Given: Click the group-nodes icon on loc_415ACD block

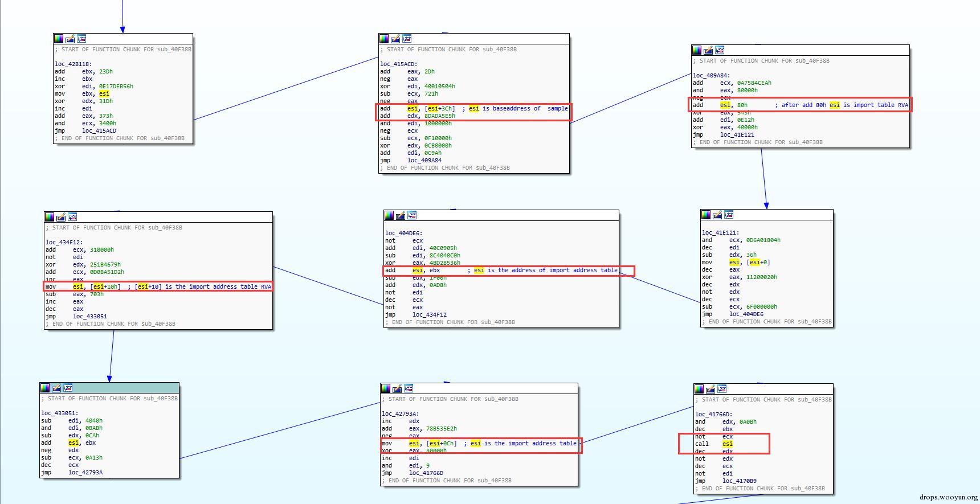Looking at the screenshot, I should (x=407, y=39).
